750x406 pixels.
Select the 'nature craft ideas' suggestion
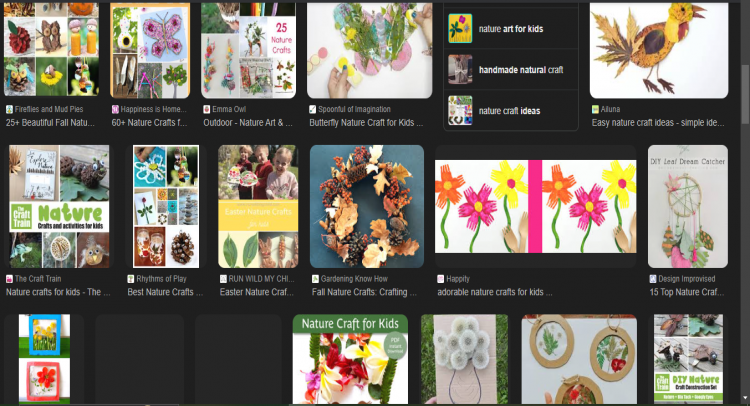pos(511,110)
